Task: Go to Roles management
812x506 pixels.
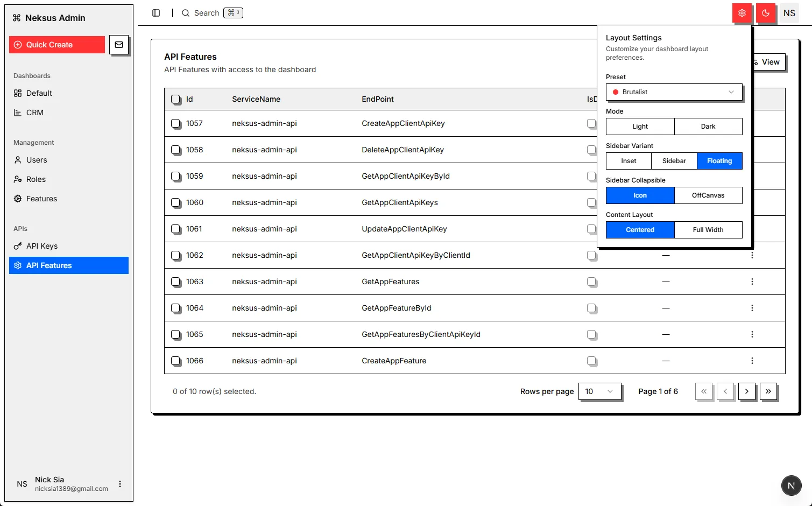Action: point(69,179)
